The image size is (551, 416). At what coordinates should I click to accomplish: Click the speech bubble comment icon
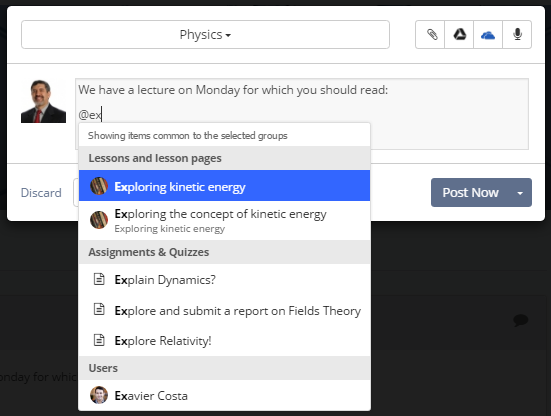(x=521, y=320)
